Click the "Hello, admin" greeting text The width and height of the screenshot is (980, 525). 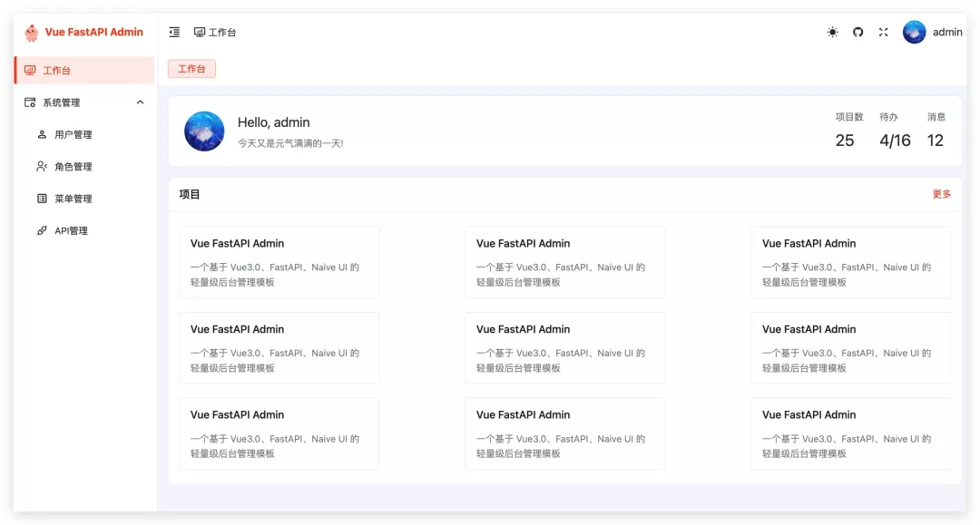click(274, 122)
